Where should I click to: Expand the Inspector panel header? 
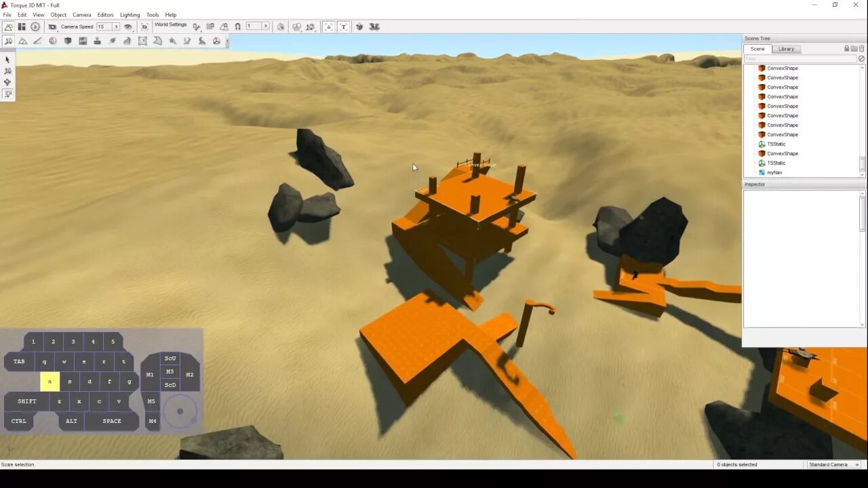(755, 184)
